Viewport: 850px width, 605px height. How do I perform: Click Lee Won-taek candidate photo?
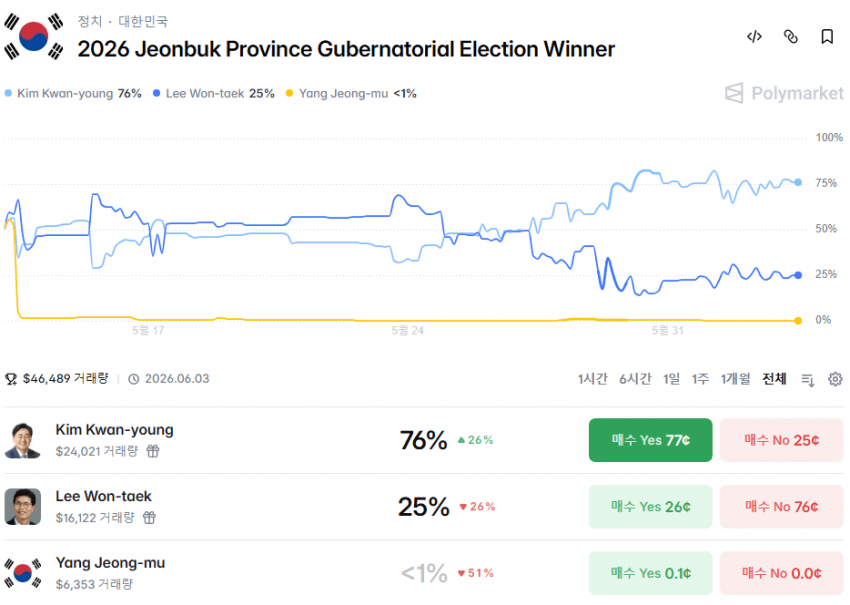(23, 506)
